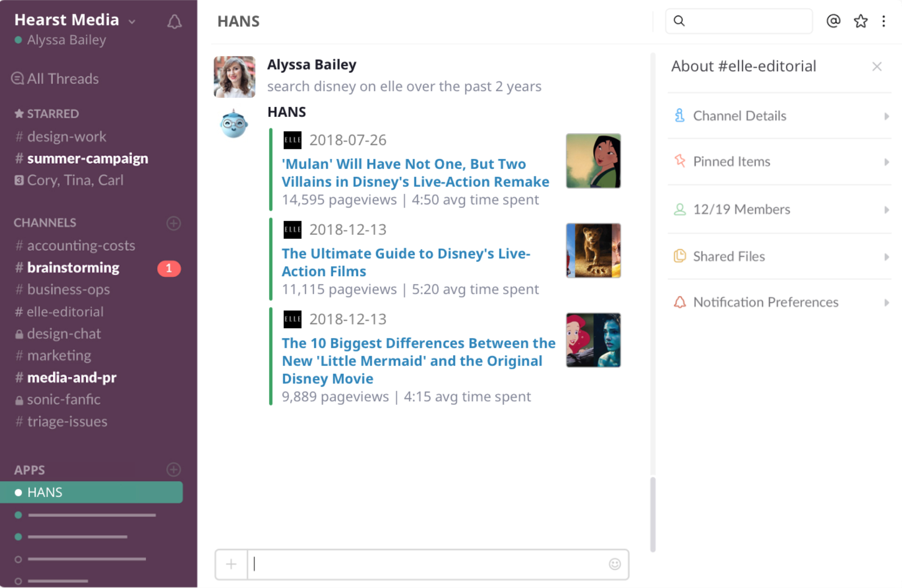Image resolution: width=902 pixels, height=588 pixels.
Task: Add a channel with the CHANNELS plus icon
Action: click(x=173, y=223)
